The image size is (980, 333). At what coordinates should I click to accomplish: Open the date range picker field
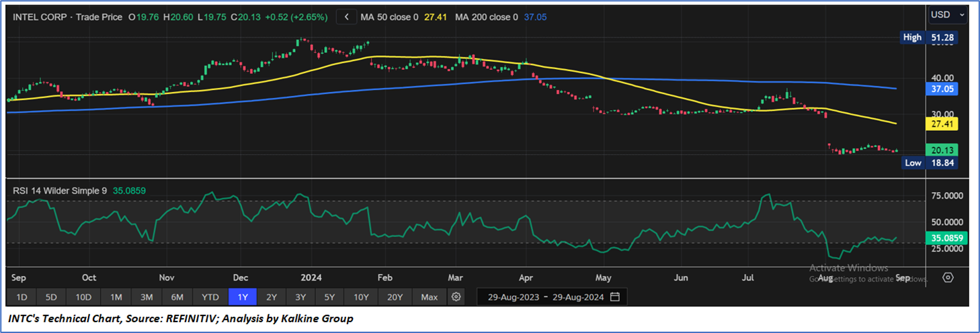552,297
